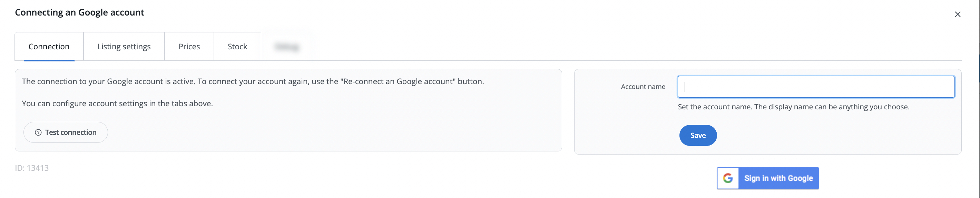Close the Google account connection dialog
The height and width of the screenshot is (198, 980).
(x=958, y=14)
